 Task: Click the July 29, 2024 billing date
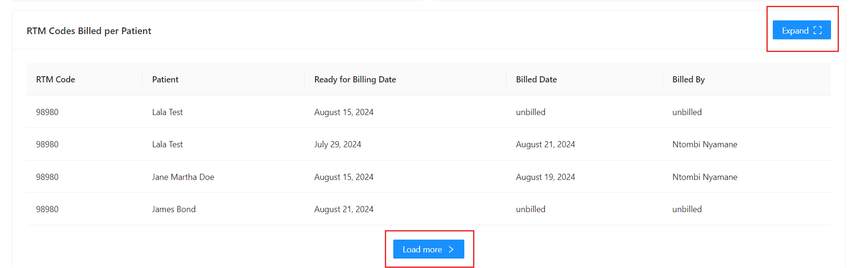pos(337,144)
